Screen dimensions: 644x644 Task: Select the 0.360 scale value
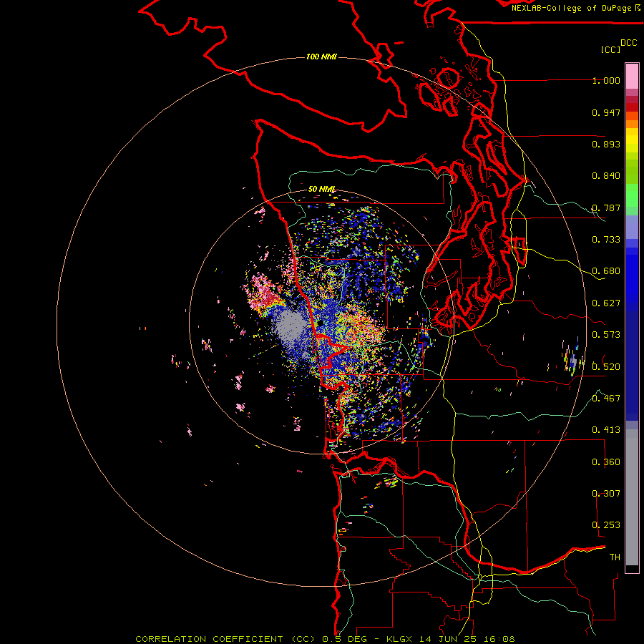tap(606, 462)
